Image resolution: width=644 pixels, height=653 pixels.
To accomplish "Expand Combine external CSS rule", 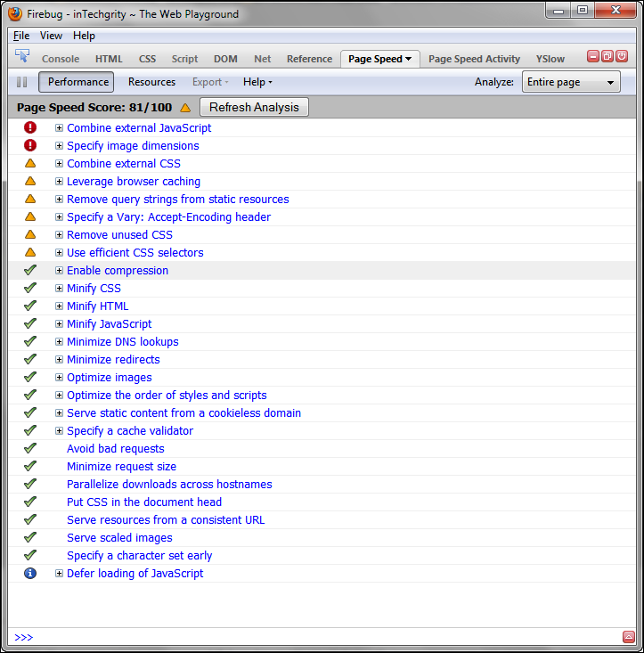I will click(x=59, y=164).
